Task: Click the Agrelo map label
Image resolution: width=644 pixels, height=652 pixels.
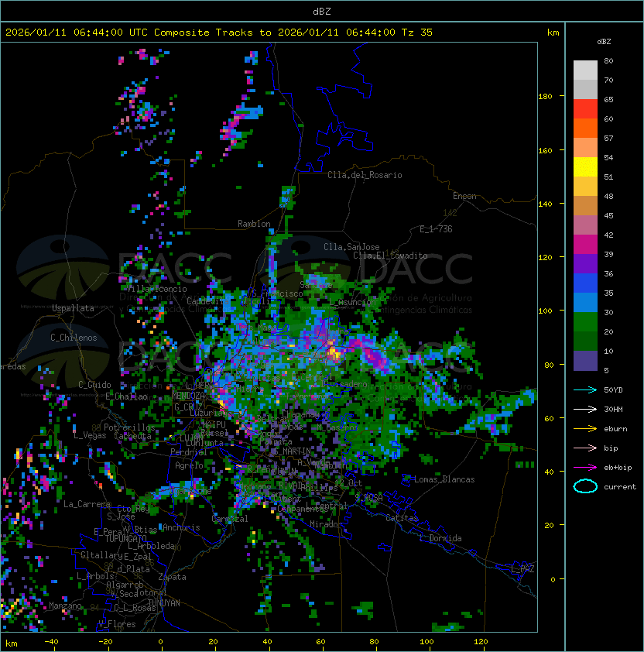Action: 189,465
